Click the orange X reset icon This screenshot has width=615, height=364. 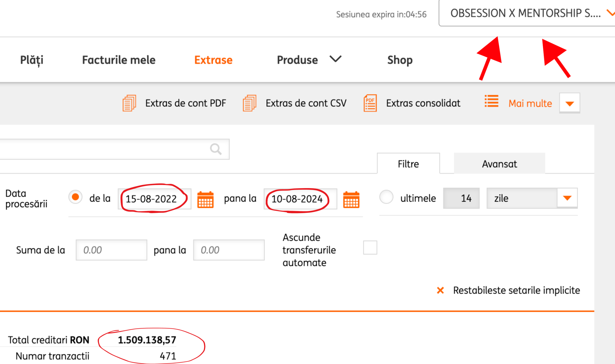pyautogui.click(x=440, y=290)
